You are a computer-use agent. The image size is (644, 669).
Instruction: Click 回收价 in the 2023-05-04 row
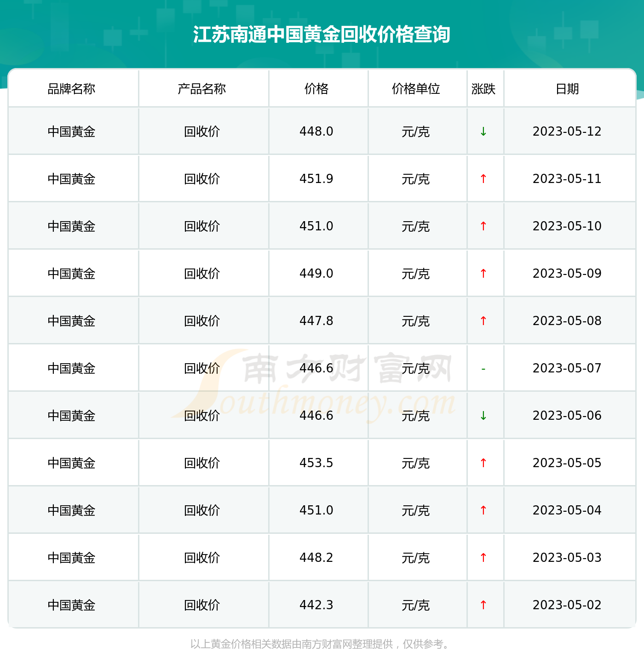(202, 510)
